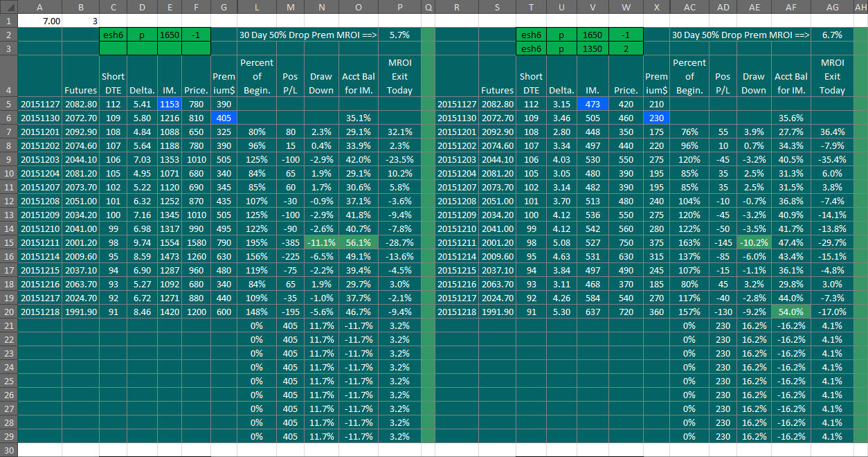Select cell 195% in left Percent column
Screen dimensions: 868x457
click(x=257, y=242)
